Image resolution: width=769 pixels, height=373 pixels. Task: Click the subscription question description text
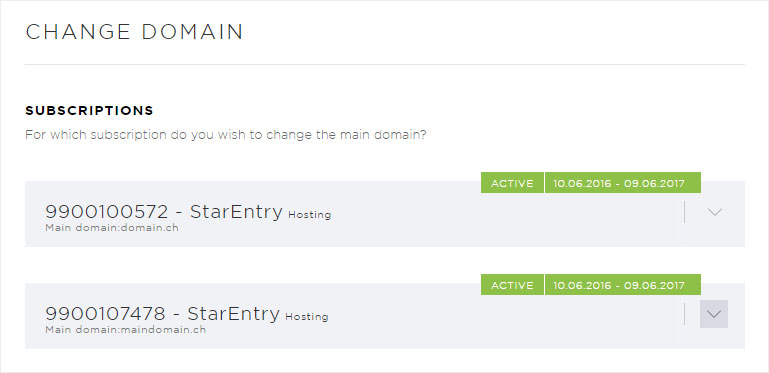(226, 135)
